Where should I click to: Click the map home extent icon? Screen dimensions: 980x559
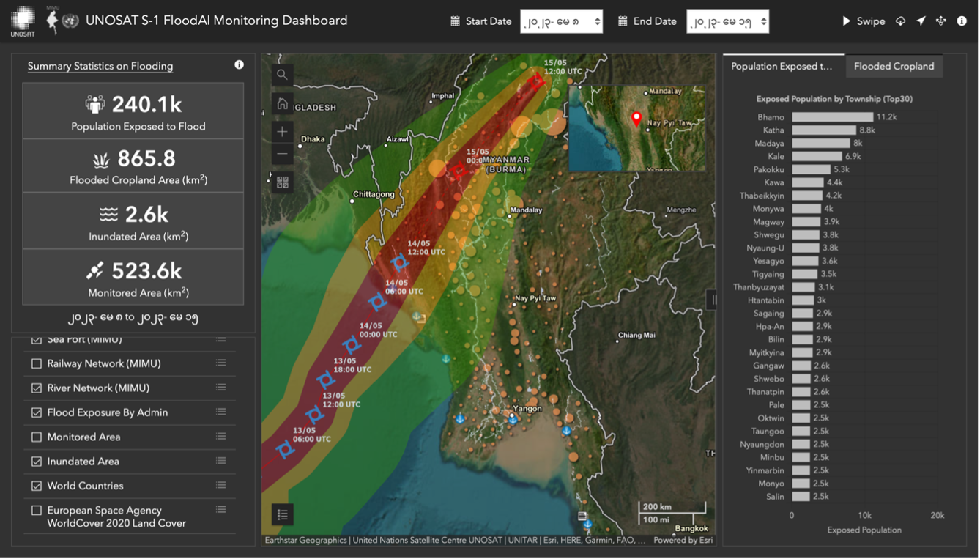click(x=282, y=104)
